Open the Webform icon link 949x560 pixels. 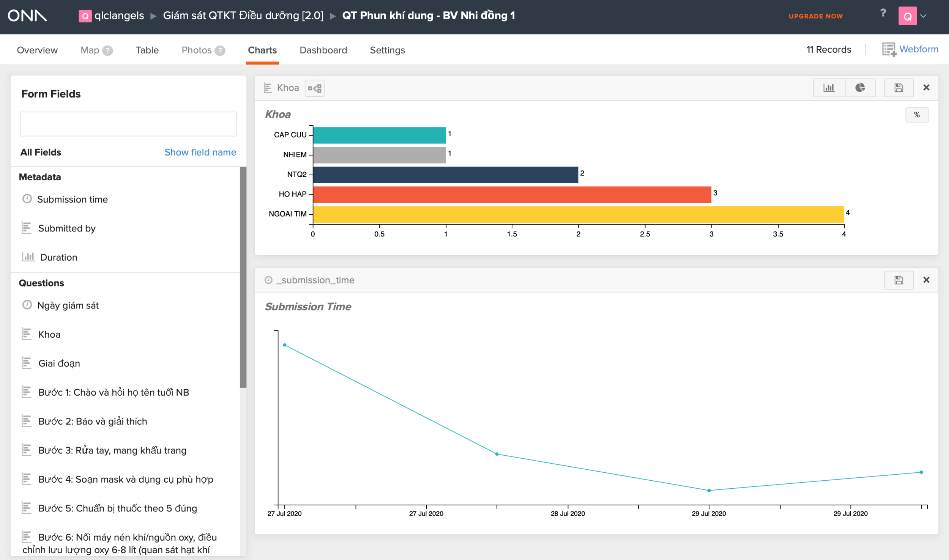click(910, 49)
